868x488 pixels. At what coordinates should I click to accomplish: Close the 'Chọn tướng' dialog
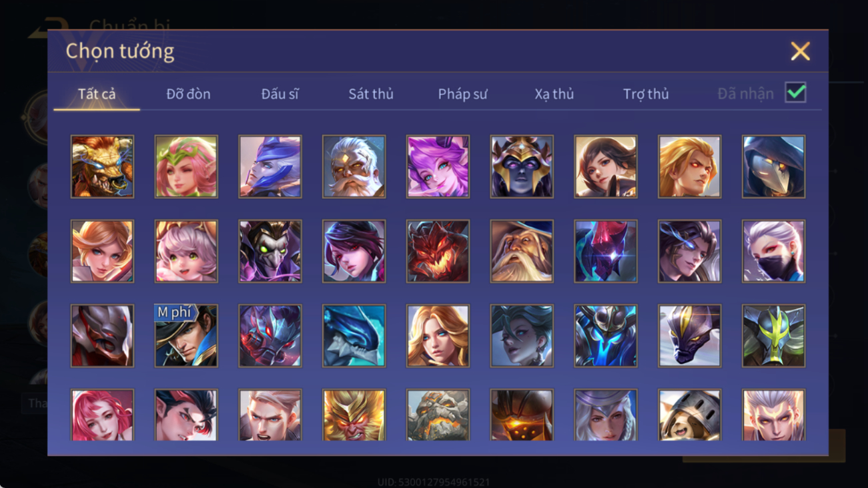click(800, 51)
